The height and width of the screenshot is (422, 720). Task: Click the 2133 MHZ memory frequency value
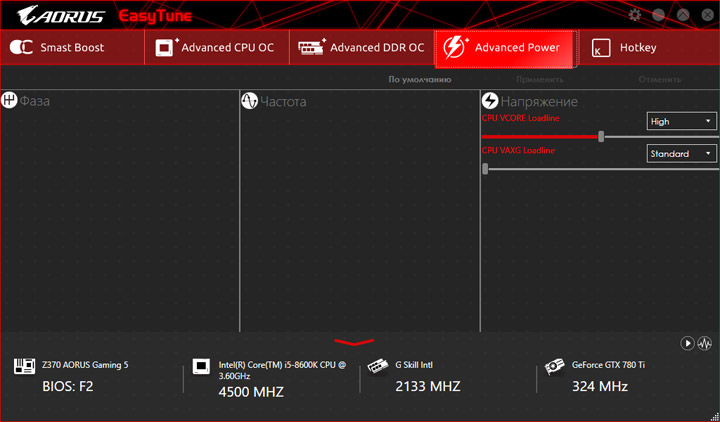click(428, 386)
